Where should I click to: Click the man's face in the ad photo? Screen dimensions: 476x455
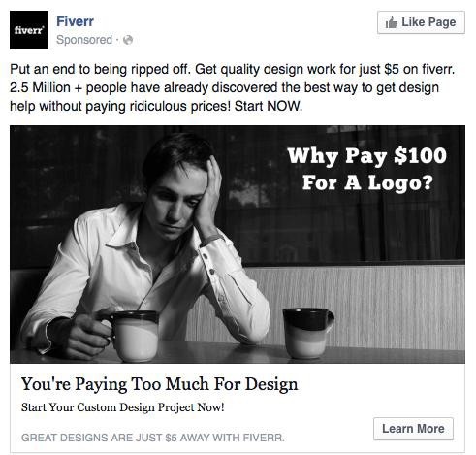176,201
